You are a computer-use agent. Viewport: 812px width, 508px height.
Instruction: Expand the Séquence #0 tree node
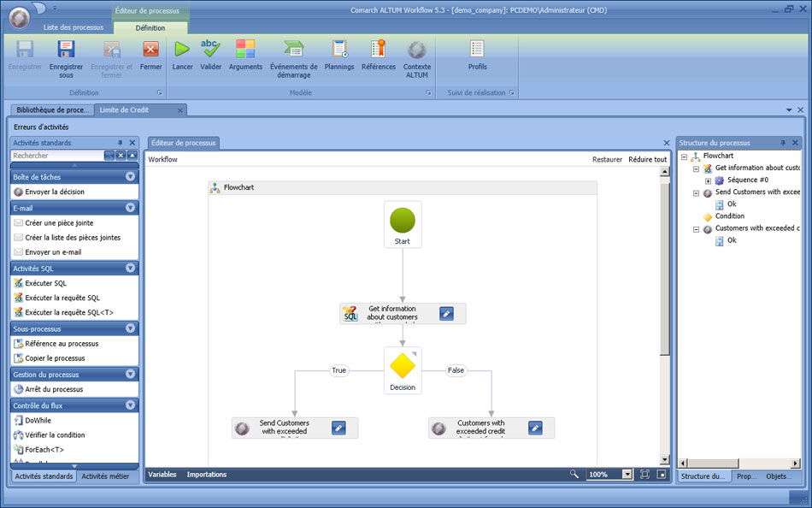tap(708, 181)
